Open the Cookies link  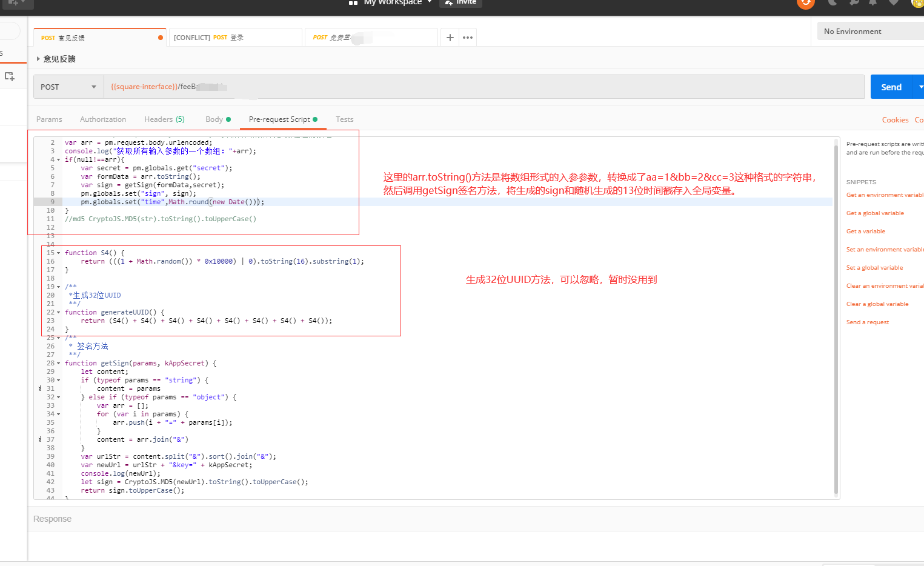(895, 119)
